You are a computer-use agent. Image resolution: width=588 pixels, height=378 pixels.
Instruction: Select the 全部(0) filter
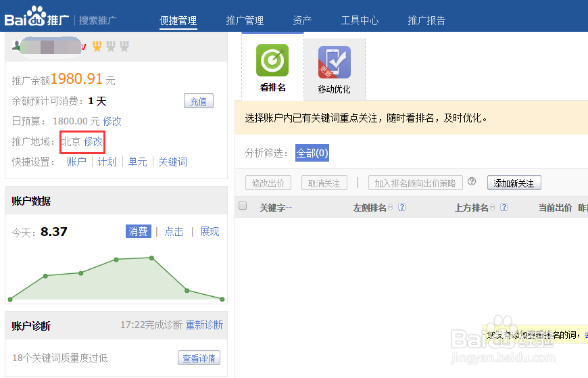[312, 153]
